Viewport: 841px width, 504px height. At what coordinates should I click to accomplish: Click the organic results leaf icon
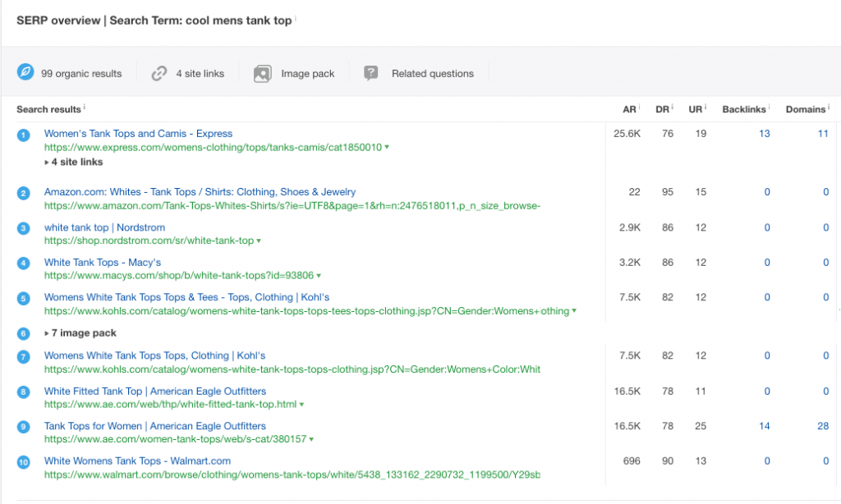pos(25,72)
